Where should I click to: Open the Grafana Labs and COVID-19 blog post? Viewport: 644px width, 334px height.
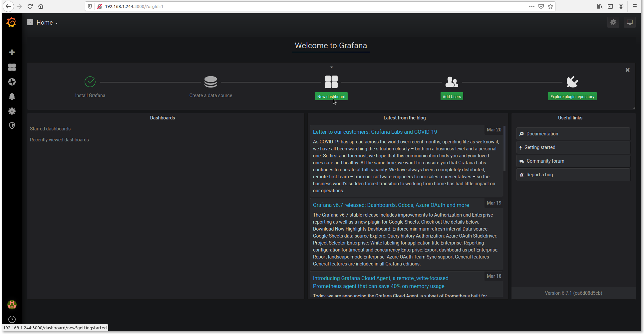[x=375, y=132]
